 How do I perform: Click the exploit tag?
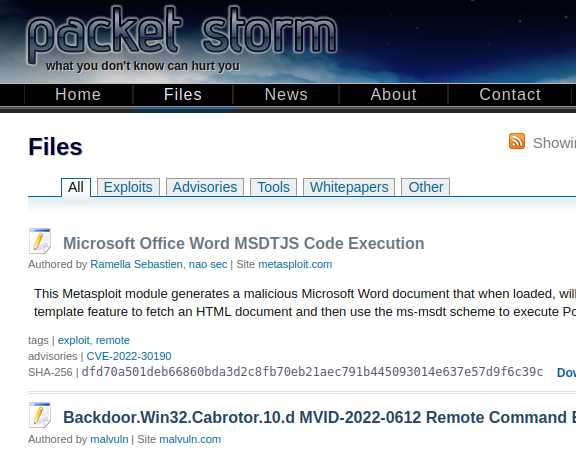73,340
